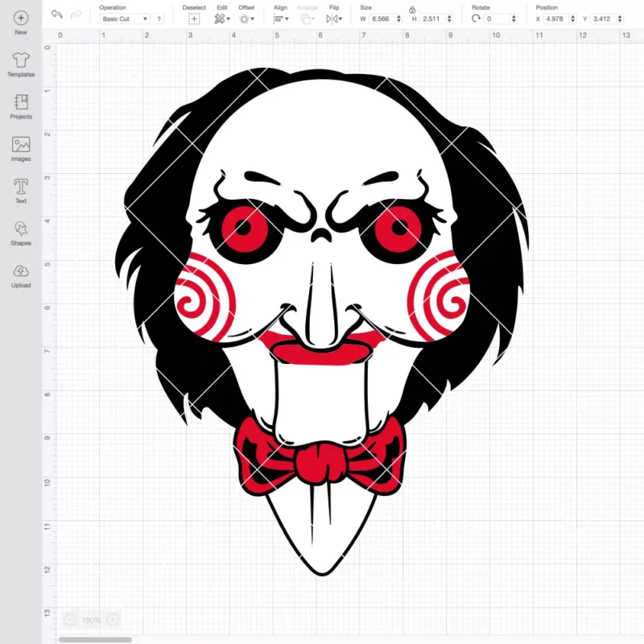This screenshot has height=644, width=644.
Task: Expand the Offset dropdown arrow
Action: click(x=253, y=19)
